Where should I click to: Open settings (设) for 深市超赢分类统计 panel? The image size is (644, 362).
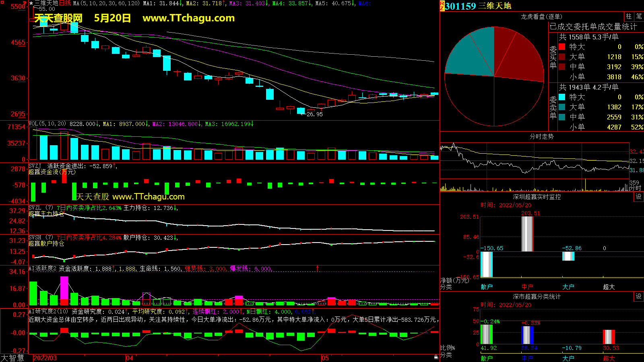[639, 296]
